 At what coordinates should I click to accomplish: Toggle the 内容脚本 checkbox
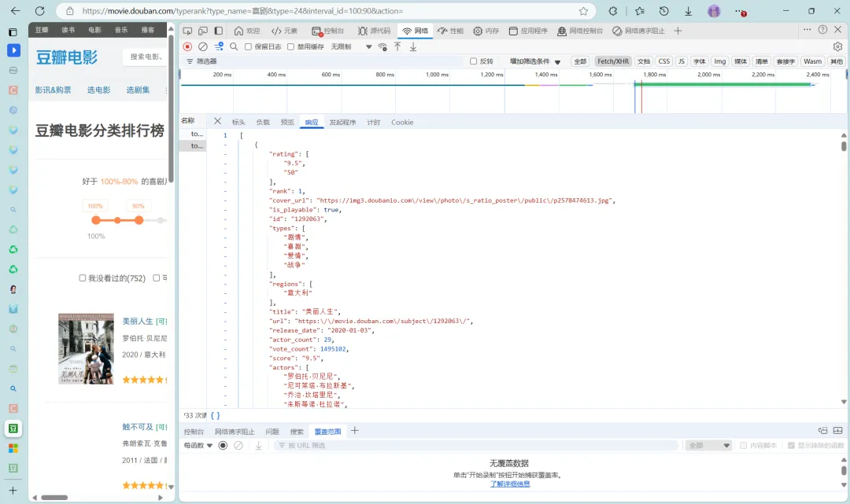click(743, 445)
